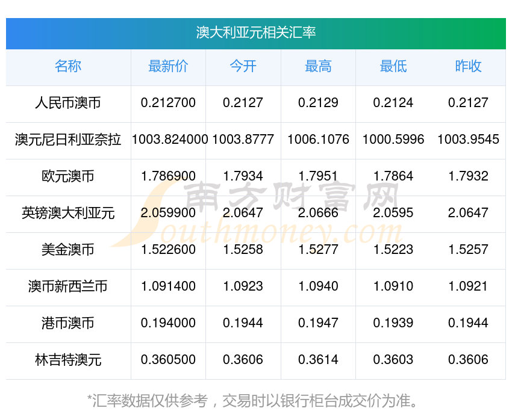
Task: Click the low value 0.1939
Action: tap(393, 323)
